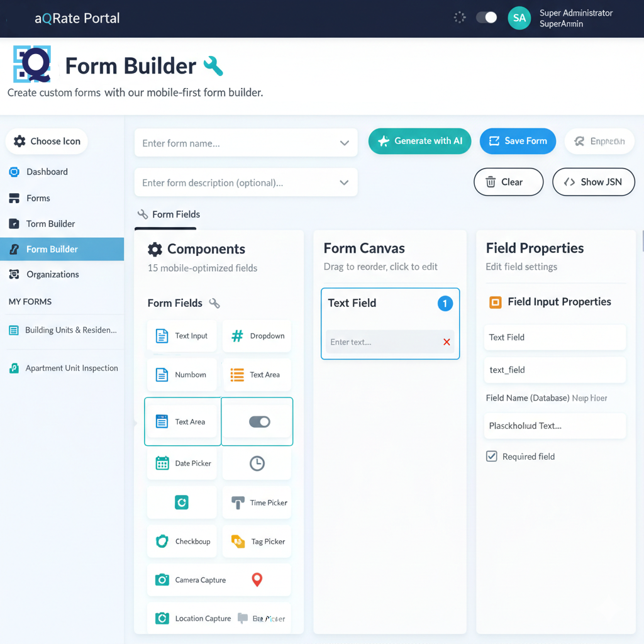Screen dimensions: 644x644
Task: Expand the form description dropdown chevron
Action: pyautogui.click(x=344, y=182)
